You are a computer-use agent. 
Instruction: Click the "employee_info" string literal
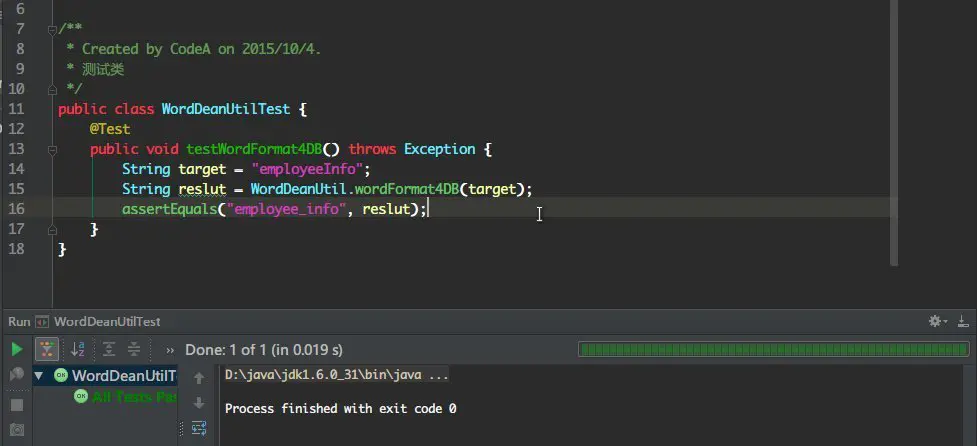[x=287, y=209]
